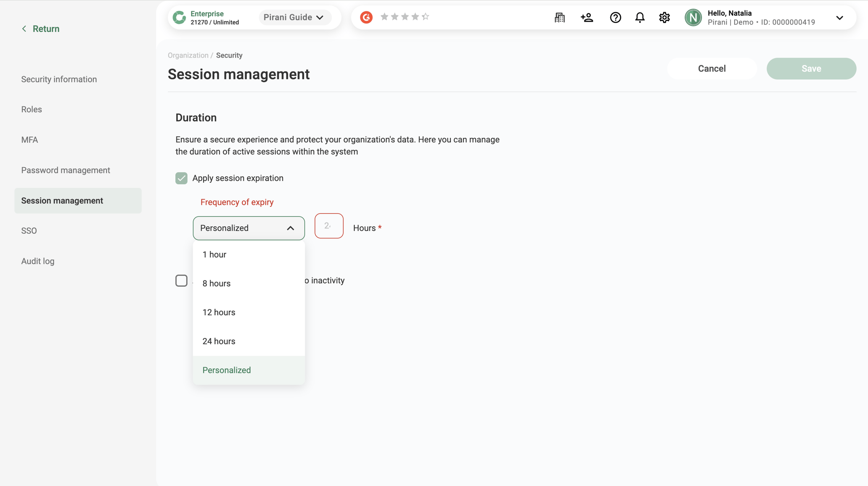Uncheck Apply session expiration

click(181, 178)
